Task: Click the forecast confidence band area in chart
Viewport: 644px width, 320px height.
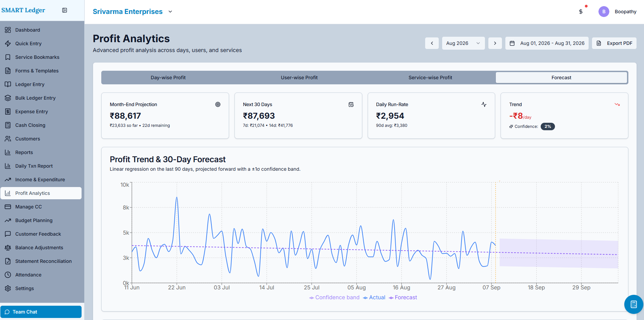Action: (x=559, y=253)
